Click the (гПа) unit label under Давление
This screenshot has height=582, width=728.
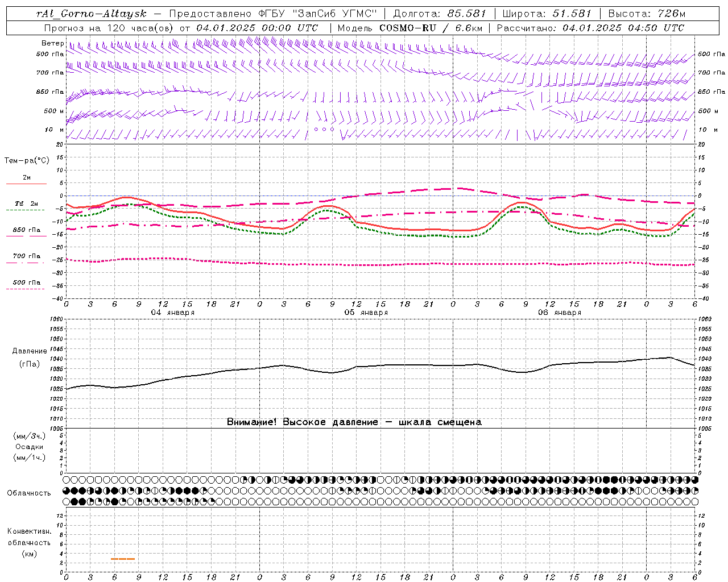[x=30, y=364]
